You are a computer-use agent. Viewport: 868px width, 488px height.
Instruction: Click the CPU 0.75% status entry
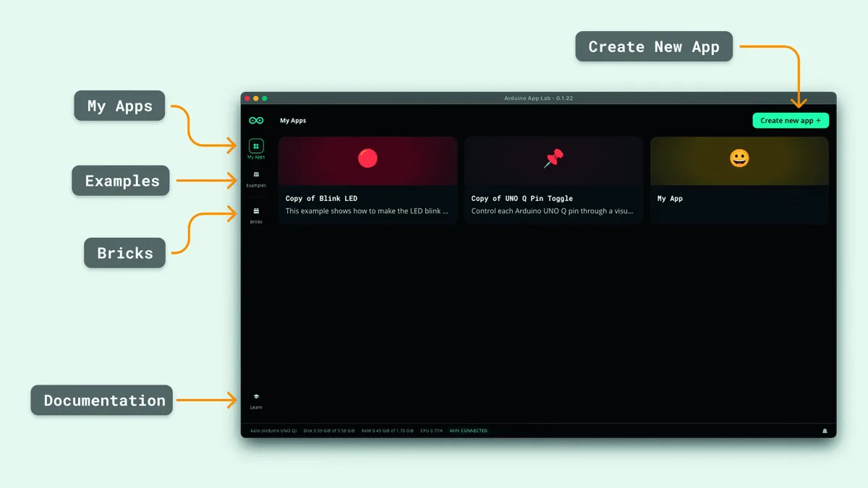(x=431, y=431)
